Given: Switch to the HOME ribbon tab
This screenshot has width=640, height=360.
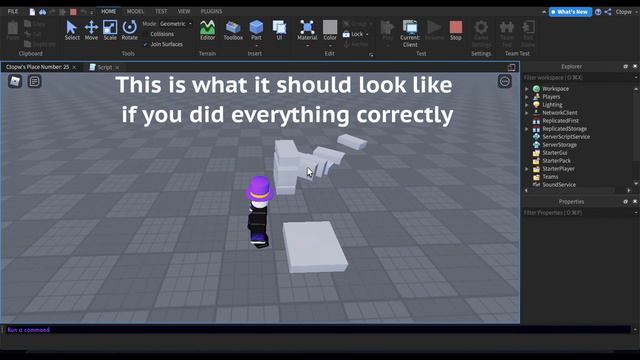Looking at the screenshot, I should click(108, 11).
